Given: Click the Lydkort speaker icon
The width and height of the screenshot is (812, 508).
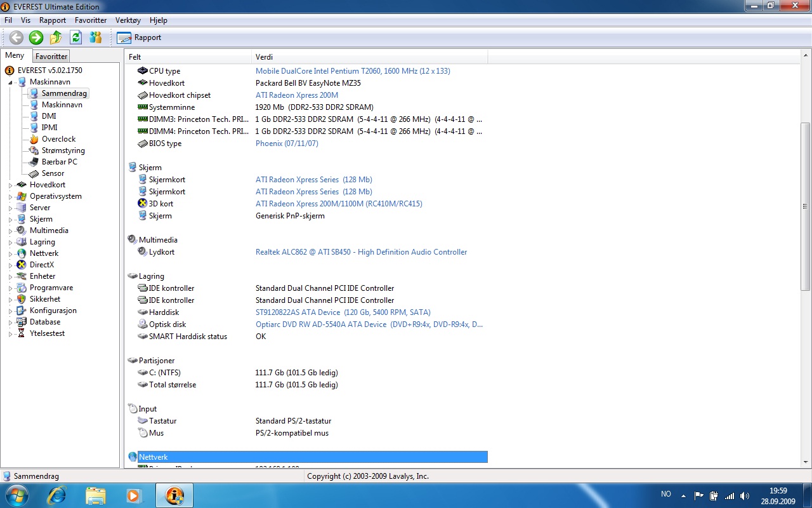Looking at the screenshot, I should (143, 252).
